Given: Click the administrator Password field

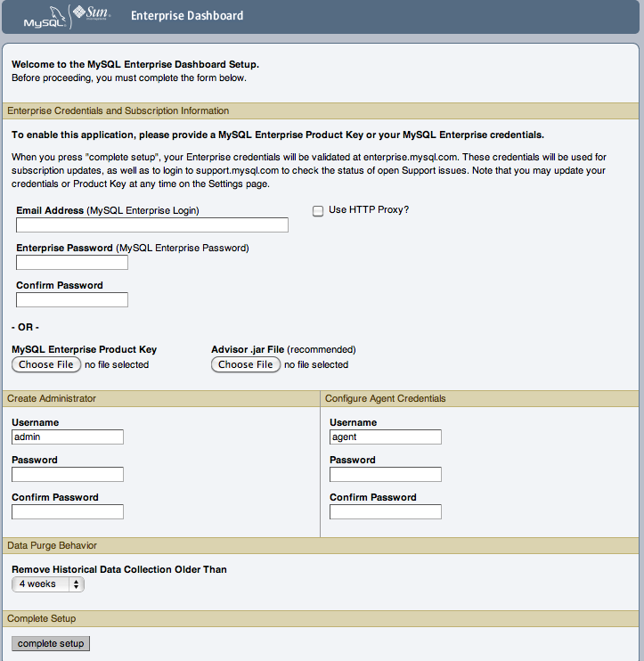Looking at the screenshot, I should click(68, 475).
